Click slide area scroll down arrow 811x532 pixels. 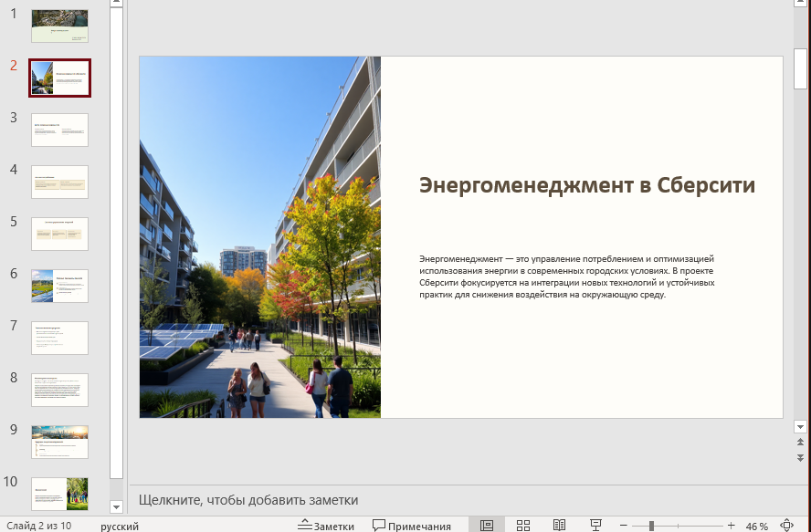801,427
